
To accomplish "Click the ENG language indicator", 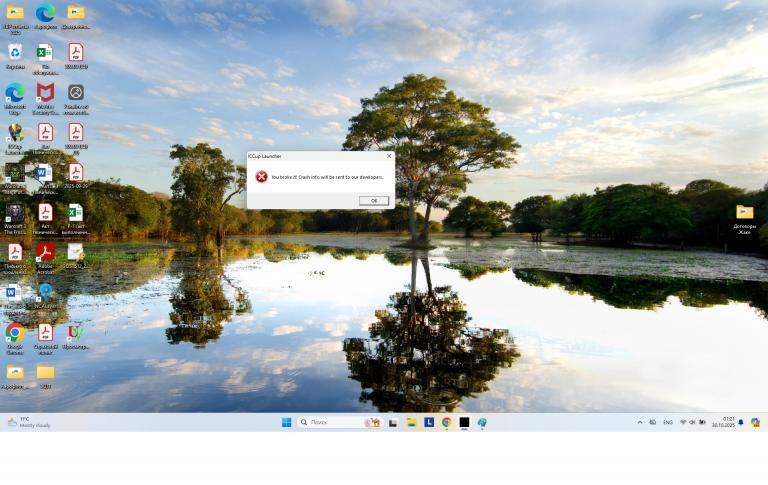I will click(x=668, y=422).
